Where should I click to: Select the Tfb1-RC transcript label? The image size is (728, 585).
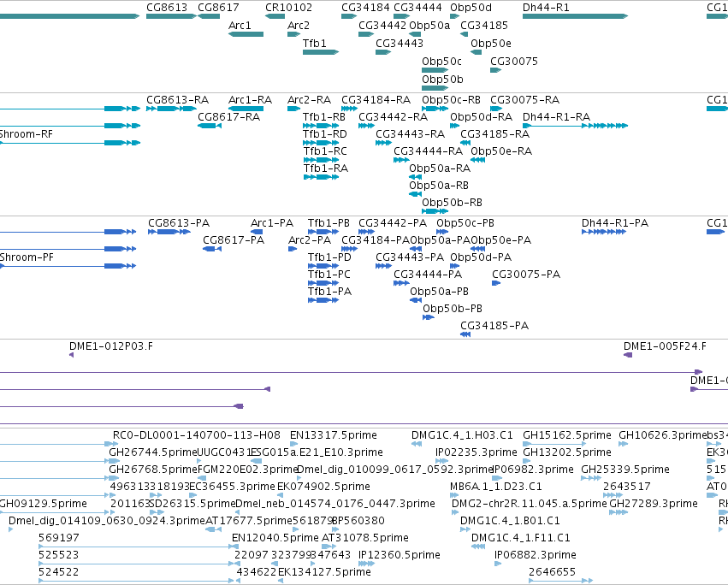(325, 152)
